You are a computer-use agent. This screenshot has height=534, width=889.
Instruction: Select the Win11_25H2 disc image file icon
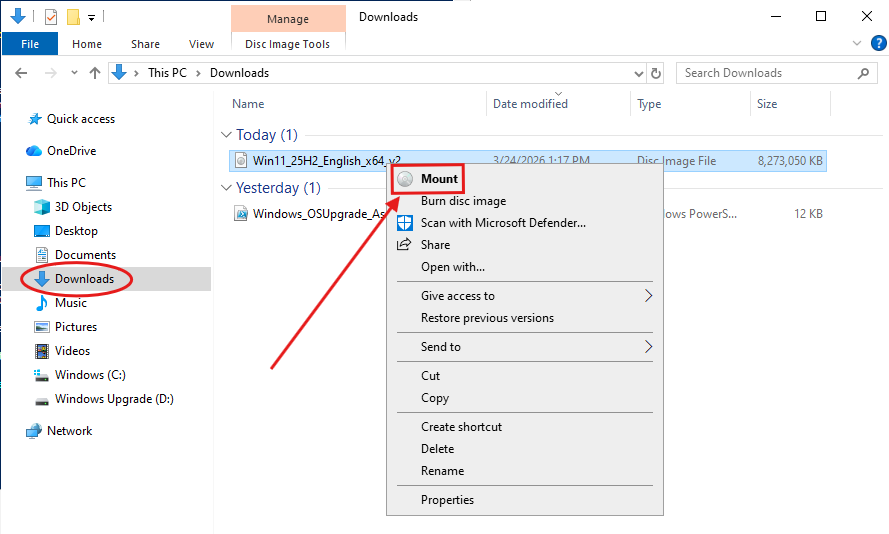pos(240,160)
